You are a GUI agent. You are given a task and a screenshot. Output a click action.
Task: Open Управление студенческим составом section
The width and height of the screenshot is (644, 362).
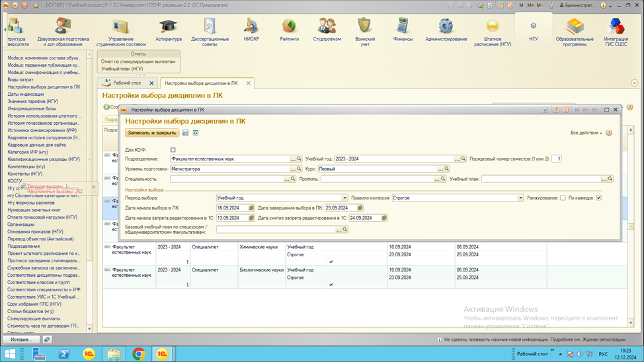[121, 32]
